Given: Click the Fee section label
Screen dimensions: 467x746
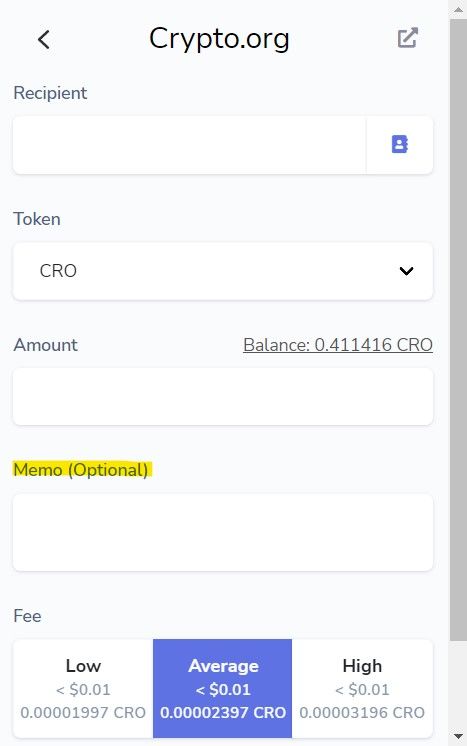Looking at the screenshot, I should (x=27, y=616).
